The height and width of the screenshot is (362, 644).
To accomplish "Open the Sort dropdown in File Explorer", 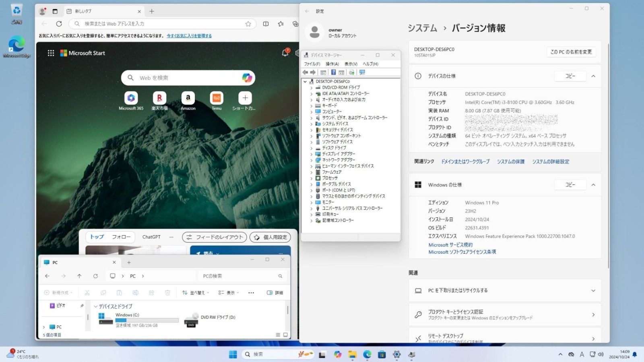I will pos(196,293).
